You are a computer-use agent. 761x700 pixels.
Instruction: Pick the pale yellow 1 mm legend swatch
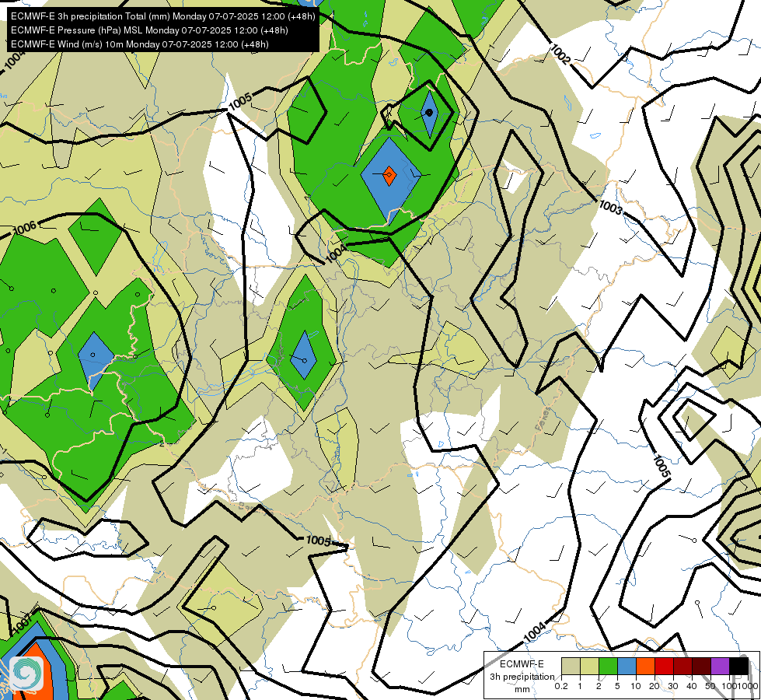pos(589,666)
